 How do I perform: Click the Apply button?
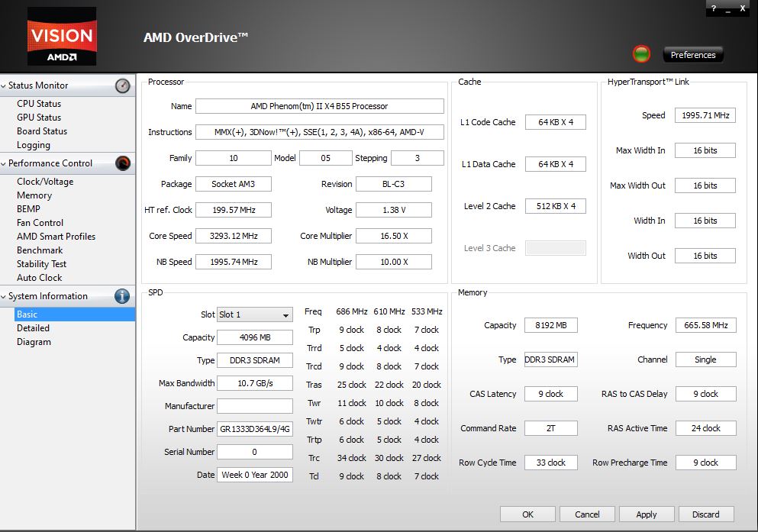(647, 514)
